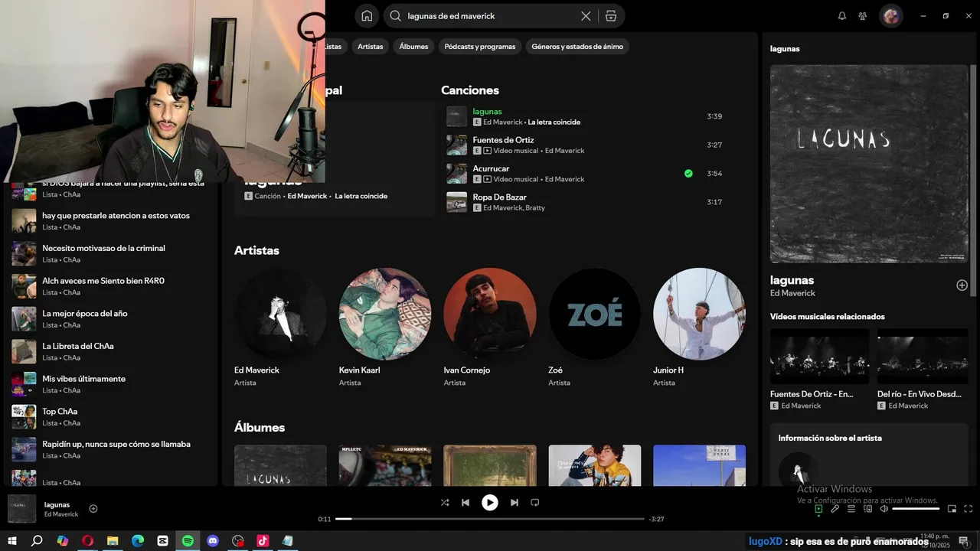Open playlist 'Rapidín up, nunca supe cómo se llamaba'
The width and height of the screenshot is (980, 551).
click(111, 449)
